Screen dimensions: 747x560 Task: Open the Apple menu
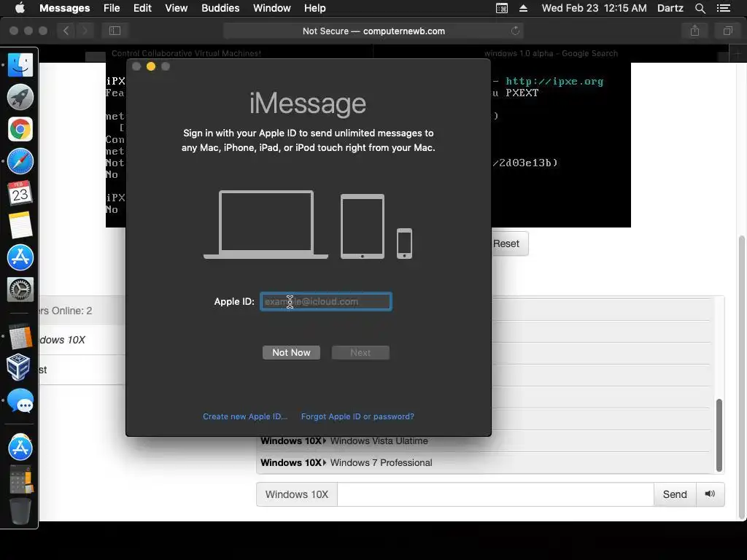point(20,8)
